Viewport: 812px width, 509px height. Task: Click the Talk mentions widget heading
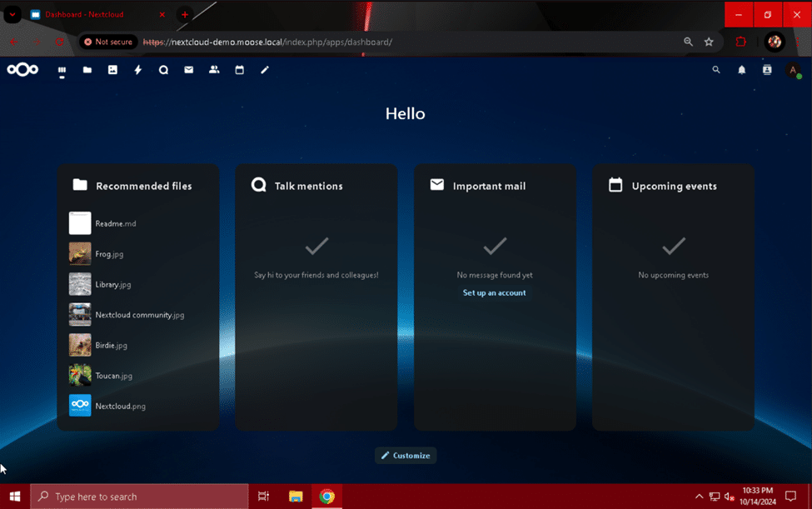tap(308, 186)
